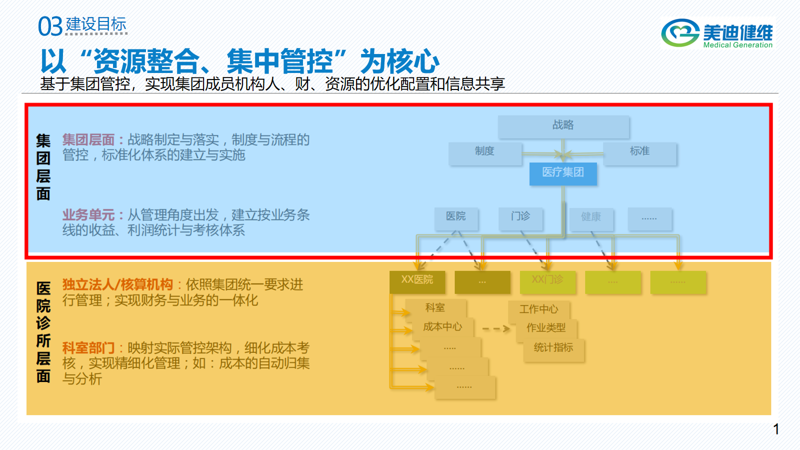Screen dimensions: 800x450
Task: Select the 成本中心 box
Action: click(x=442, y=327)
